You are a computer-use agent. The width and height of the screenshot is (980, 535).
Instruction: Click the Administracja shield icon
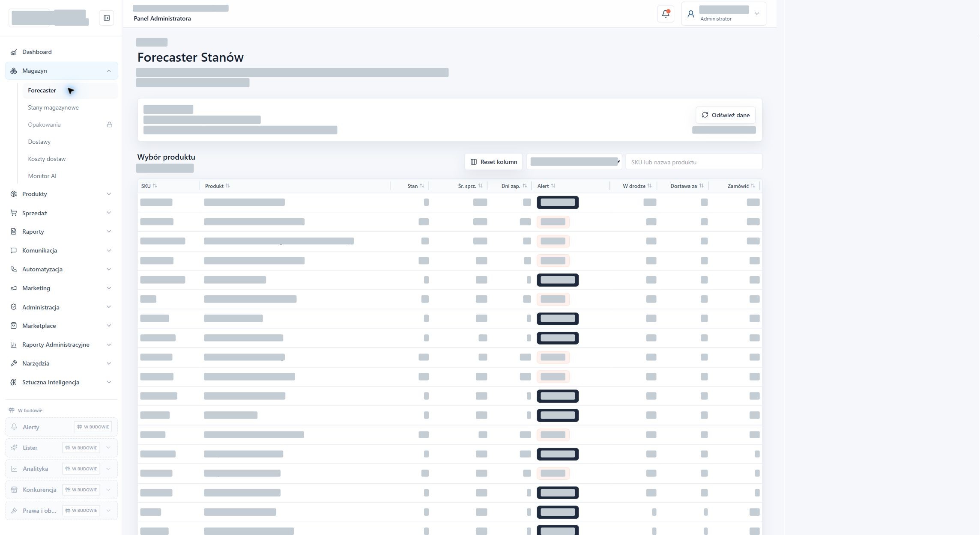pos(14,307)
